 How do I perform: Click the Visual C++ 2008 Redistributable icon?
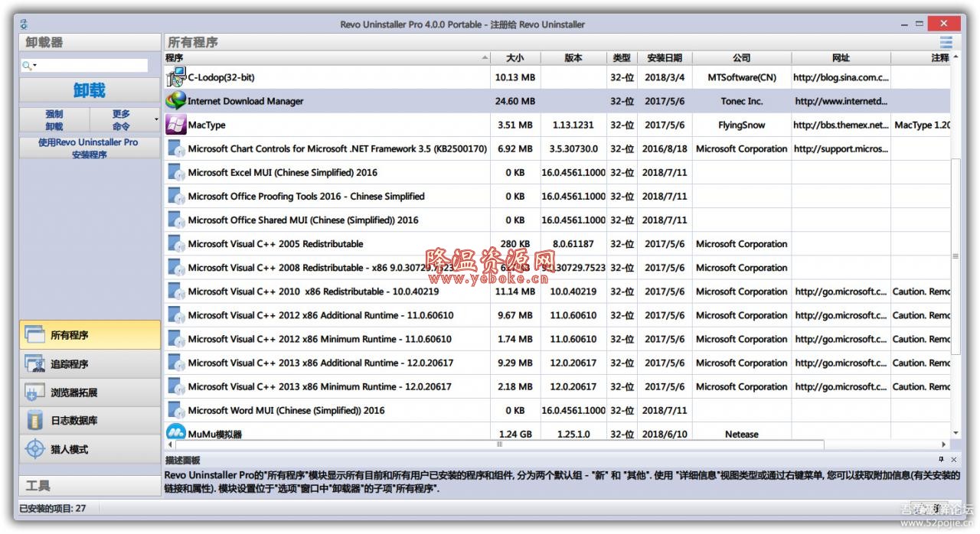[x=176, y=267]
